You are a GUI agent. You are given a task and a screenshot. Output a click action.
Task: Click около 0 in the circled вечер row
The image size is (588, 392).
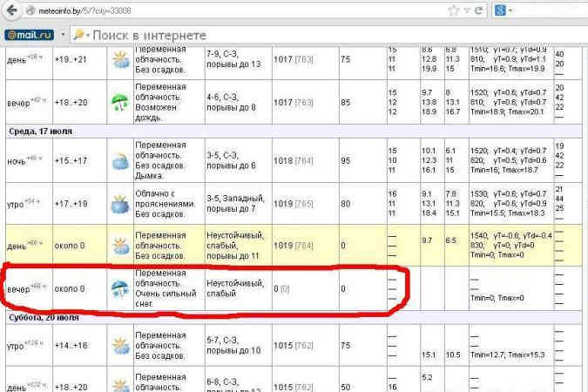click(70, 289)
